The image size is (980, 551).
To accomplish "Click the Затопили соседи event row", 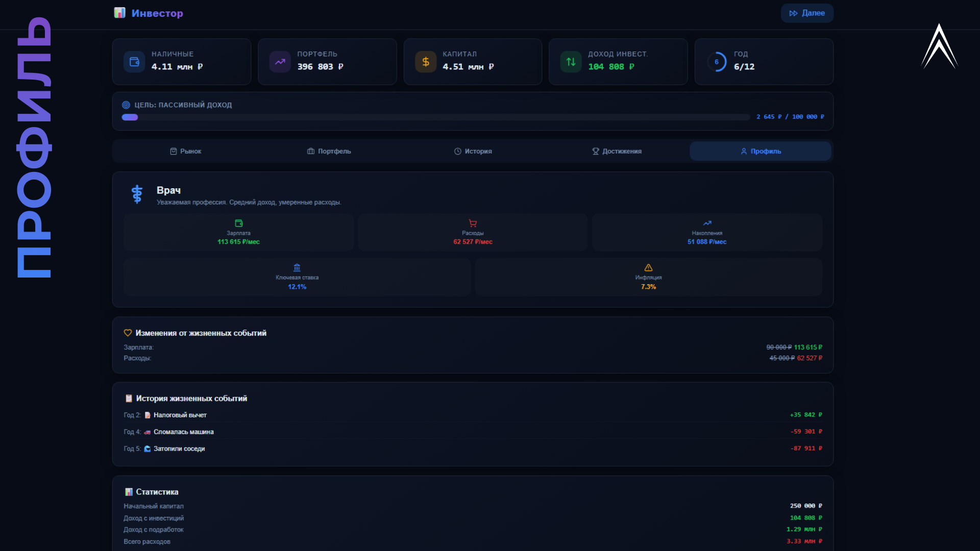I will pos(179,449).
